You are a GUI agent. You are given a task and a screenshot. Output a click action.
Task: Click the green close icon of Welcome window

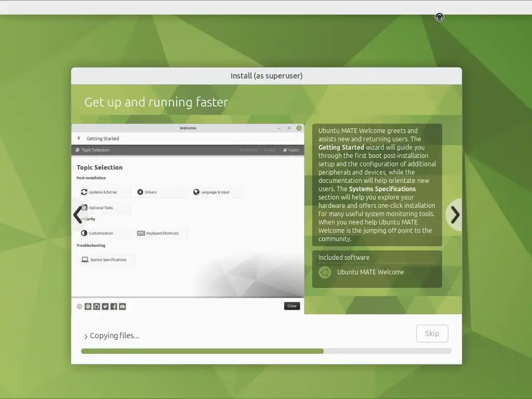(x=299, y=128)
